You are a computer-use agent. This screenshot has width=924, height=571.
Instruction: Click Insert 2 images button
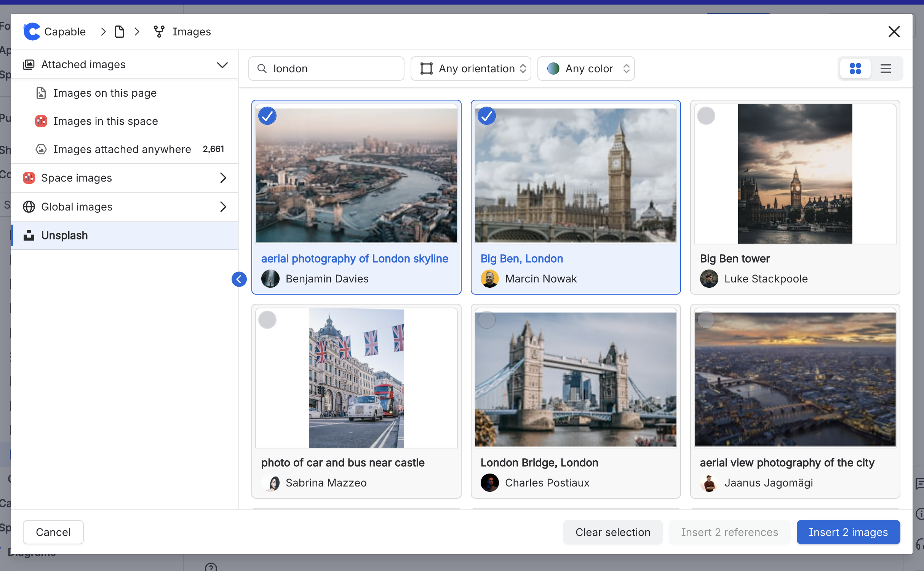click(848, 532)
